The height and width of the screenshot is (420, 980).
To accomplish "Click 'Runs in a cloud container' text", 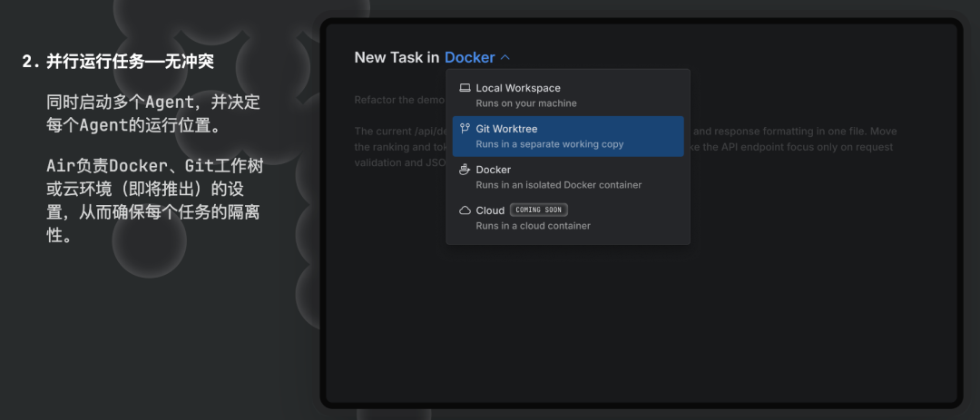I will 534,226.
